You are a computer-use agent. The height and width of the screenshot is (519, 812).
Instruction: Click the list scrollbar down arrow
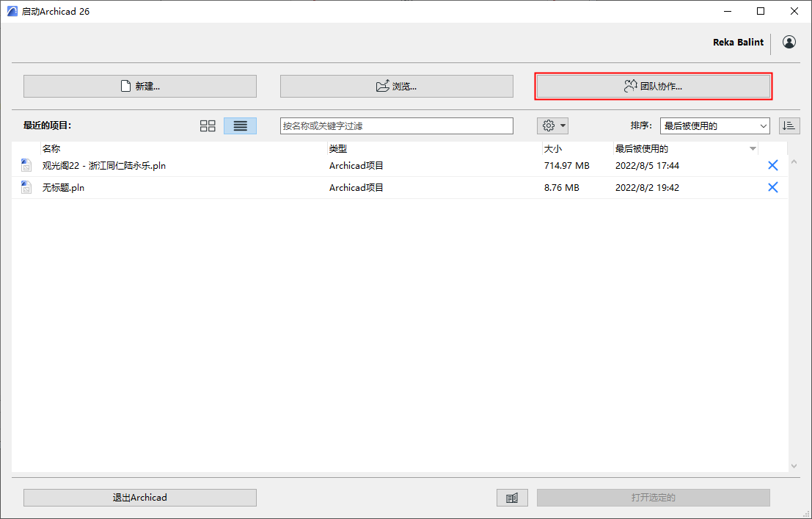[794, 466]
